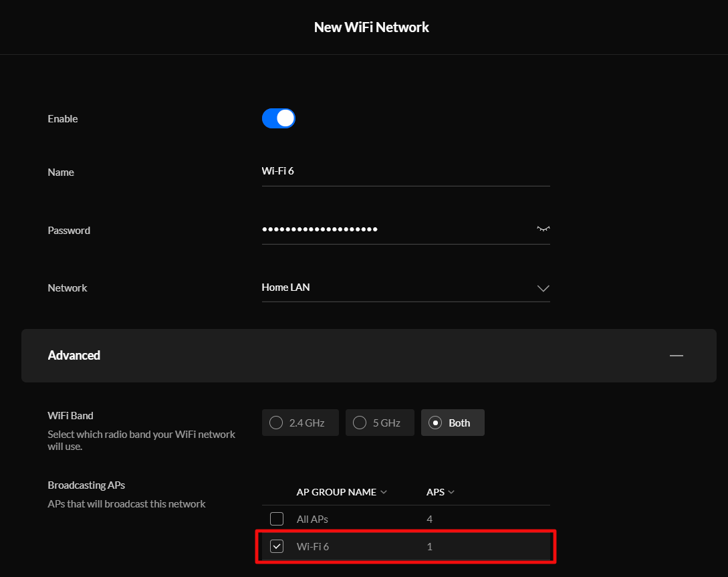The width and height of the screenshot is (728, 577).
Task: Click the All APs group name
Action: point(312,519)
